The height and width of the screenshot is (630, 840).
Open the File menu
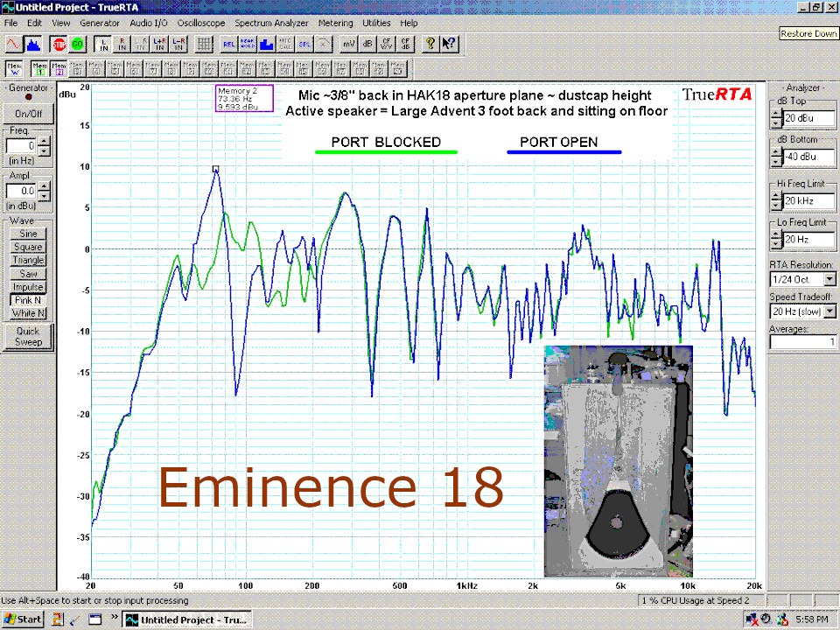10,23
